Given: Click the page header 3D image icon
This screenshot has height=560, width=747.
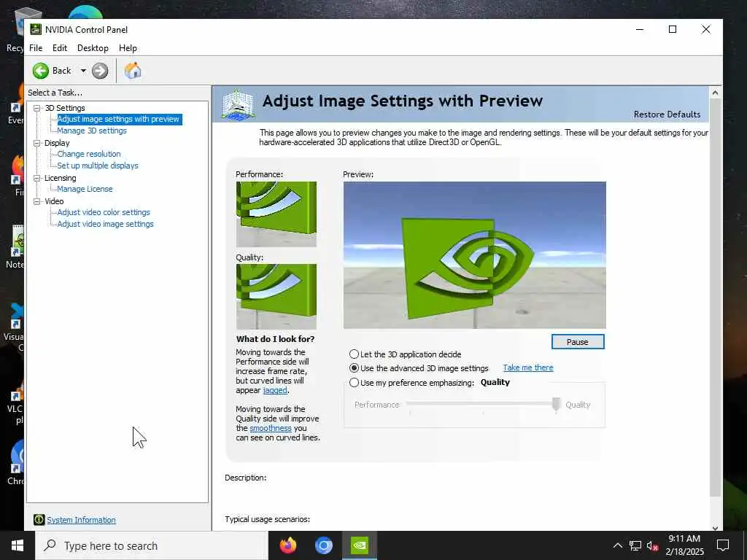Looking at the screenshot, I should 238,104.
